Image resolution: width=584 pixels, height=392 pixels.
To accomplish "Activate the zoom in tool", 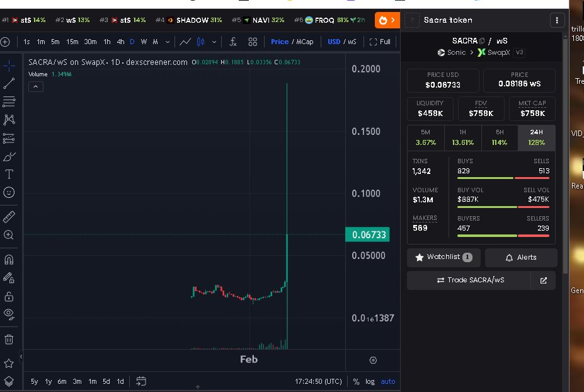I will pyautogui.click(x=9, y=234).
